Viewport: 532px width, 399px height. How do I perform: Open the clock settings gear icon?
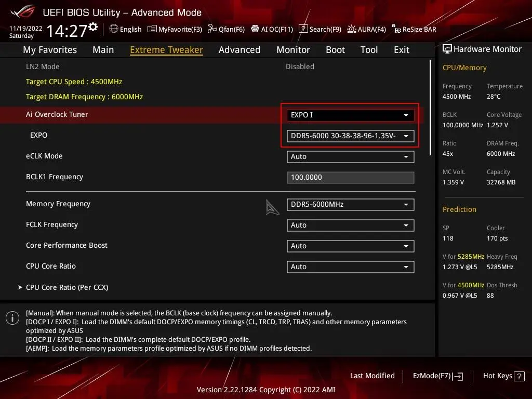93,27
